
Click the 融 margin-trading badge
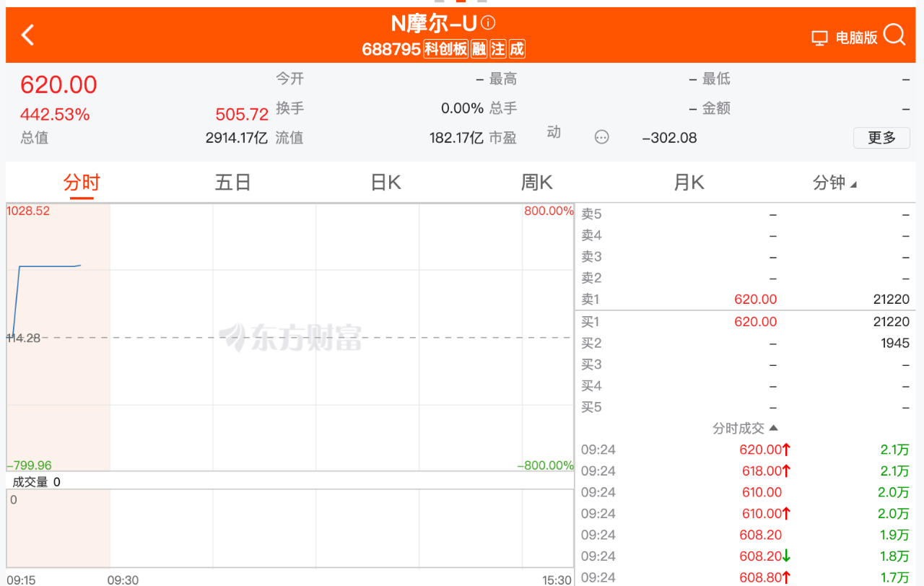pyautogui.click(x=479, y=49)
